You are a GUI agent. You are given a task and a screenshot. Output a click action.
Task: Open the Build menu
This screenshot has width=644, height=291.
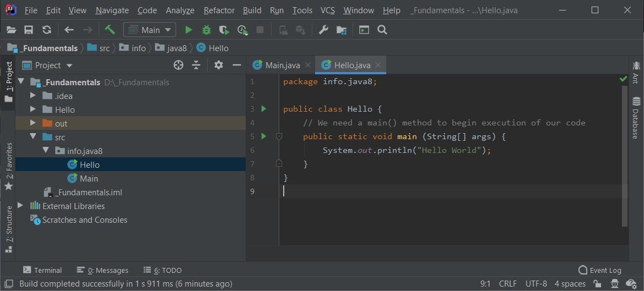(252, 10)
